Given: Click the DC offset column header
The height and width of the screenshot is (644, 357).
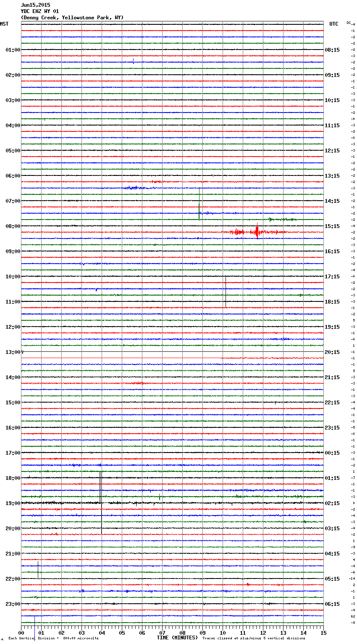Looking at the screenshot, I should pos(349,23).
